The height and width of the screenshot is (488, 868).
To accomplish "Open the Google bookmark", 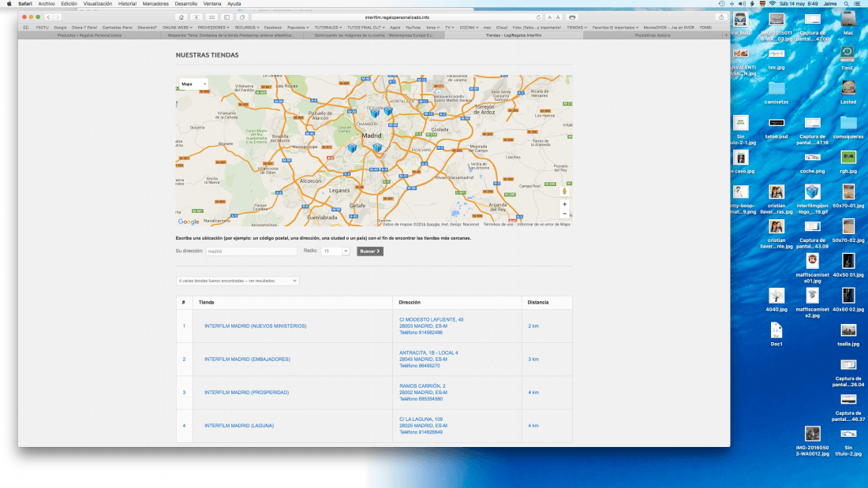I will (x=60, y=28).
